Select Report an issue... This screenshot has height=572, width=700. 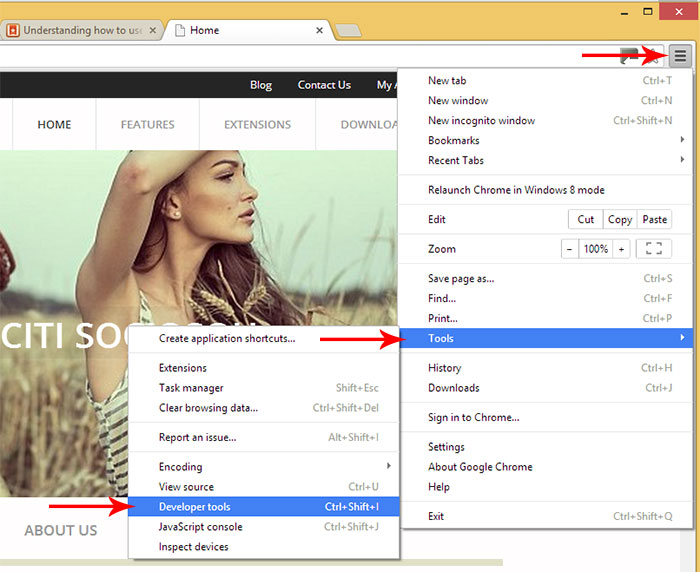tap(264, 437)
